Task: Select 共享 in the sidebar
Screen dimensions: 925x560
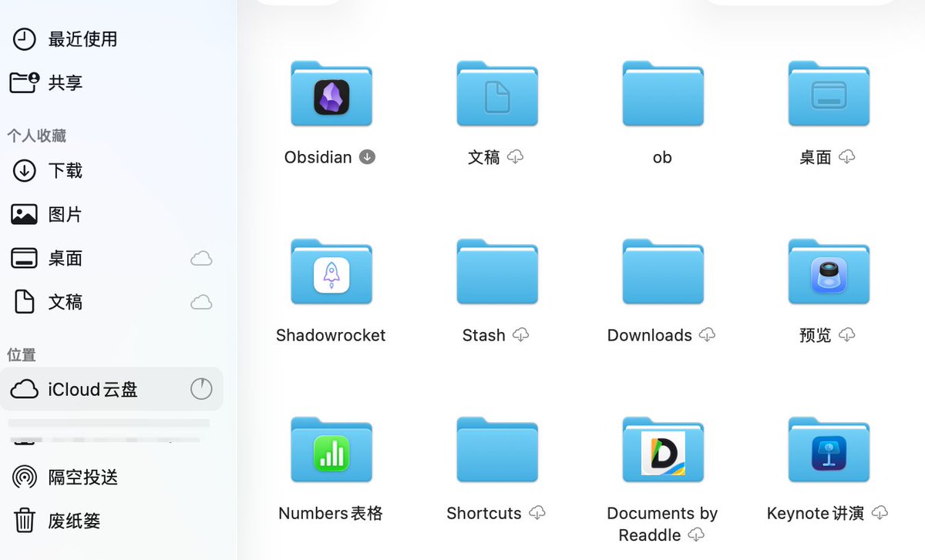Action: [x=112, y=83]
